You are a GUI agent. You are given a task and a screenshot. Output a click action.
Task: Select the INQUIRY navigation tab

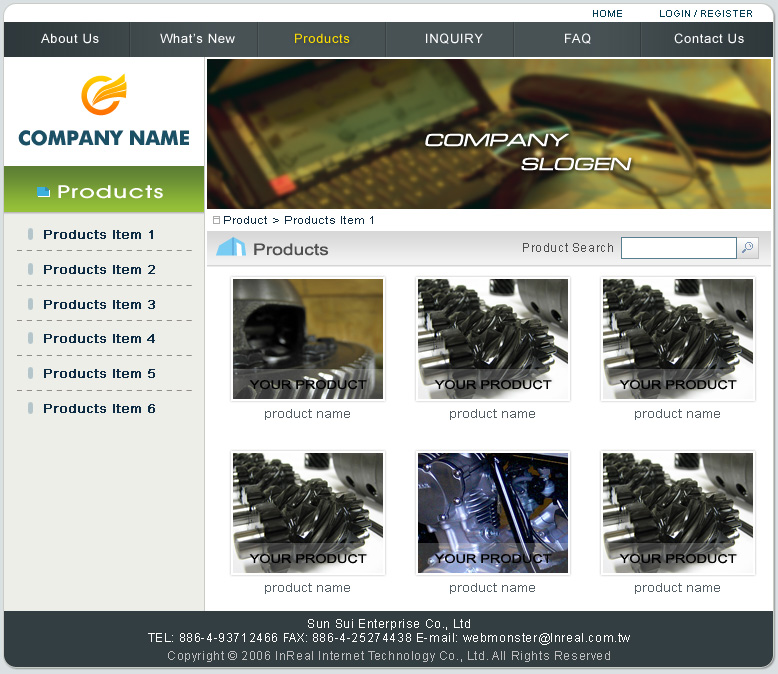(x=453, y=39)
